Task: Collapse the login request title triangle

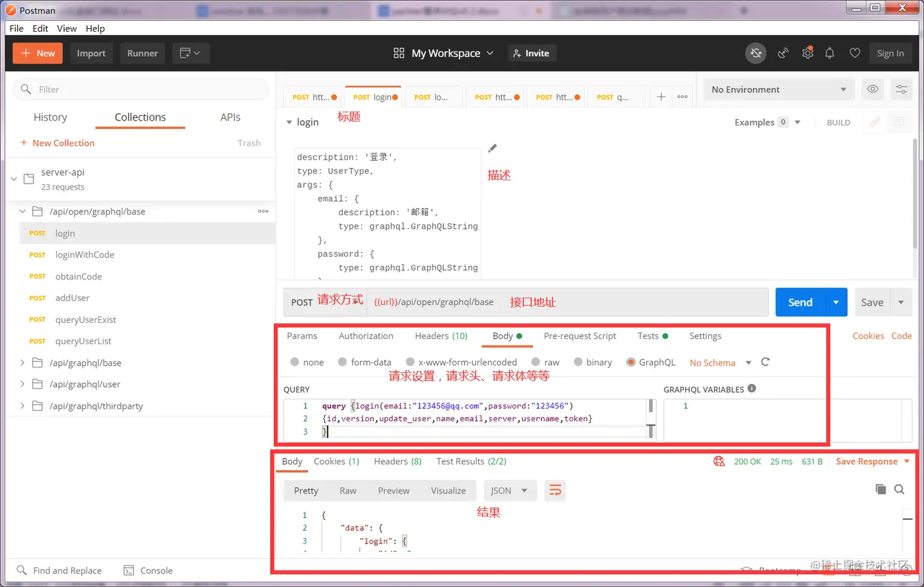Action: (289, 122)
